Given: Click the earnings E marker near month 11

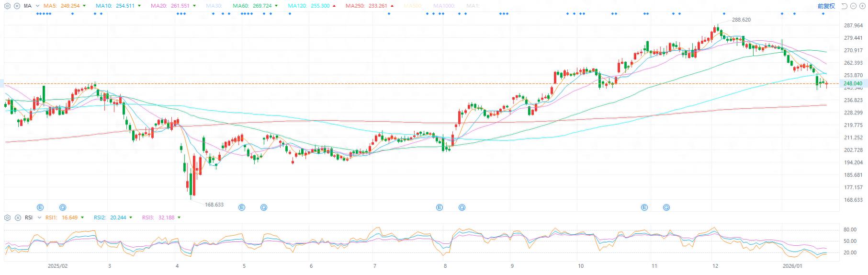Looking at the screenshot, I should 644,207.
